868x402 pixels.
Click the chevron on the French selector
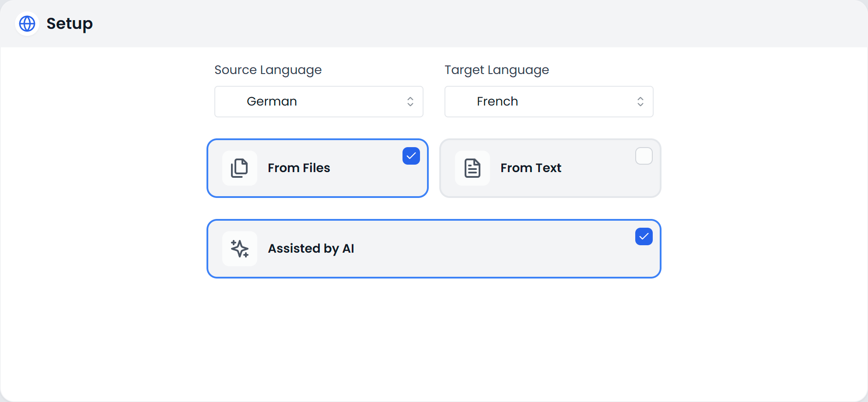[x=640, y=102]
